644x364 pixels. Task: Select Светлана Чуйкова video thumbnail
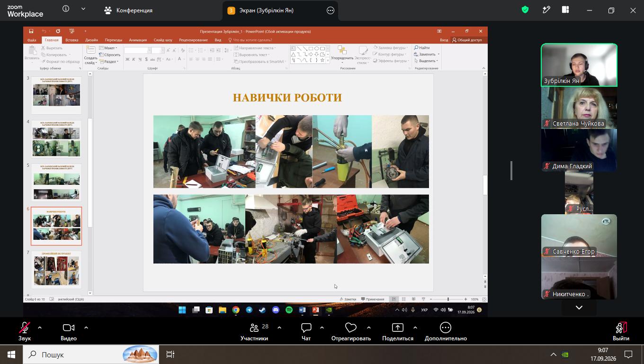[x=579, y=108]
